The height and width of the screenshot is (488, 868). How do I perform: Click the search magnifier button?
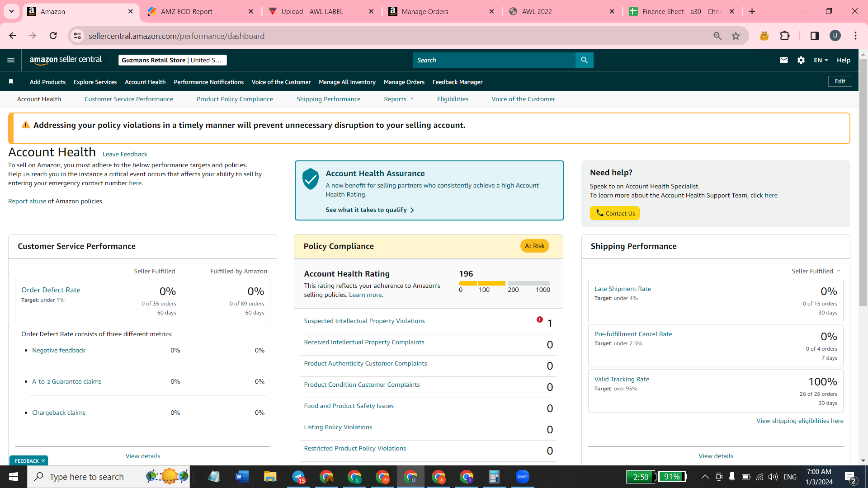[584, 60]
